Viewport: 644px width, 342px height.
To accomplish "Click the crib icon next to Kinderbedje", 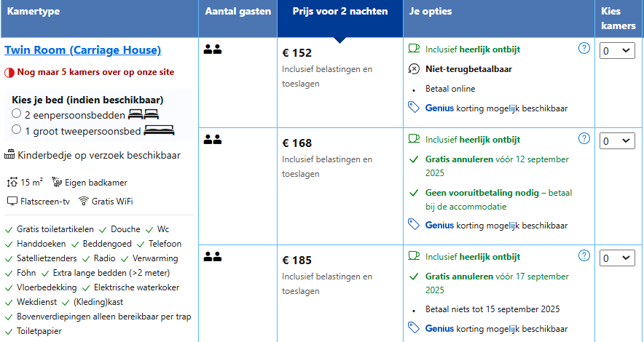I will coord(9,155).
